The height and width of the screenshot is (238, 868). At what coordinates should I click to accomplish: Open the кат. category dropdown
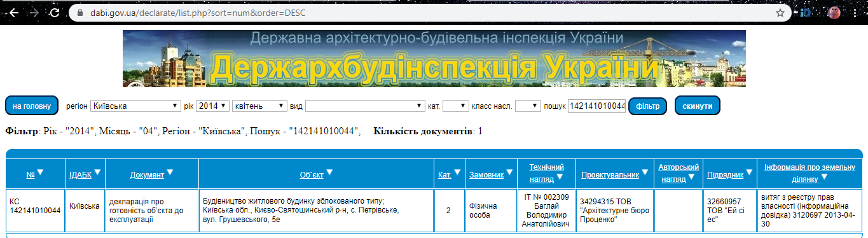[456, 106]
